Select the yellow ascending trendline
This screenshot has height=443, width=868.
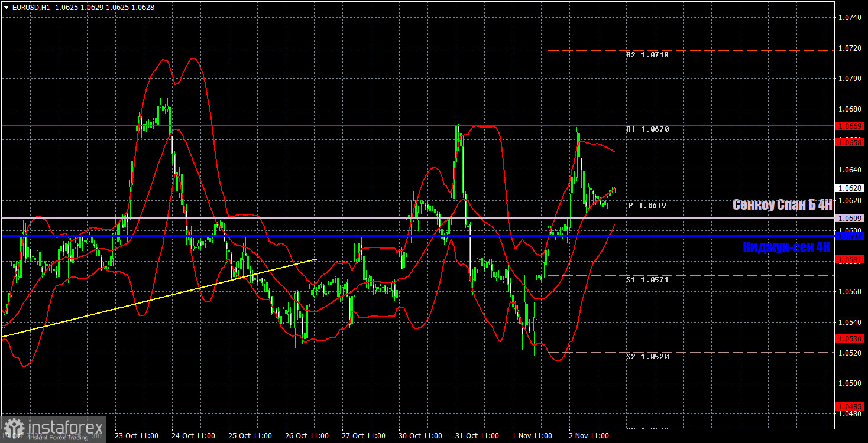pyautogui.click(x=158, y=298)
